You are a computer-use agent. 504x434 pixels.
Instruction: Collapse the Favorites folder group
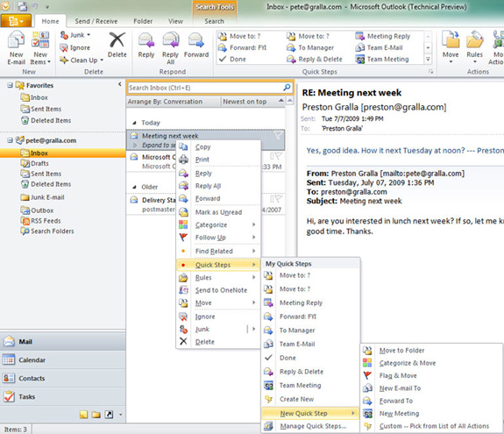tap(10, 85)
